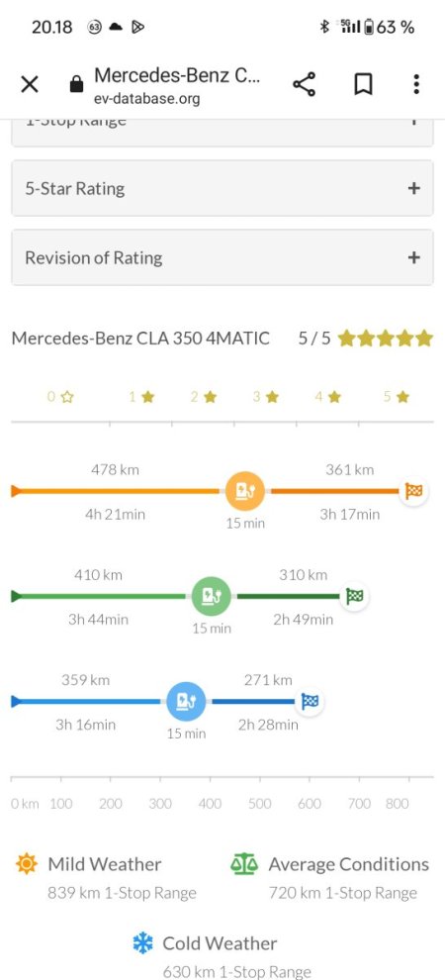Tap the blue charging stop icon

pyautogui.click(x=186, y=701)
